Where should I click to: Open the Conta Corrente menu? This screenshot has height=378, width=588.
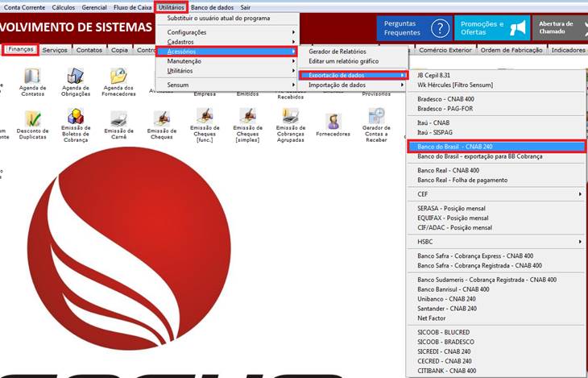[x=24, y=7]
